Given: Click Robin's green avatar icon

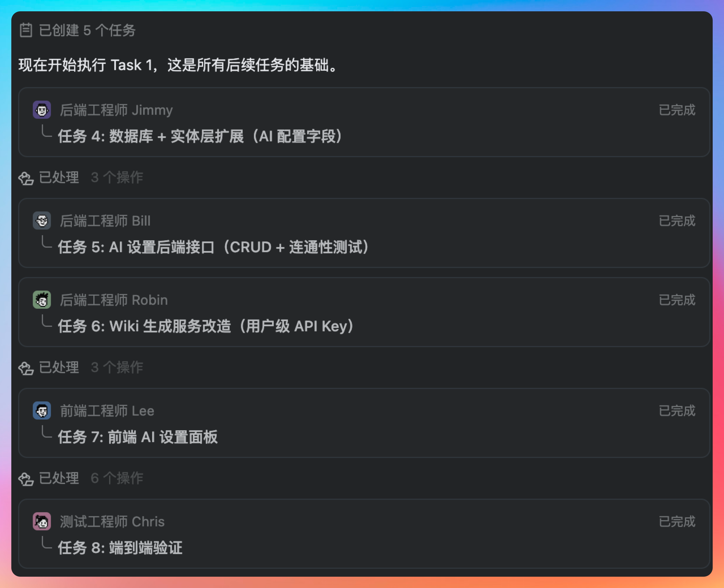Looking at the screenshot, I should [42, 300].
